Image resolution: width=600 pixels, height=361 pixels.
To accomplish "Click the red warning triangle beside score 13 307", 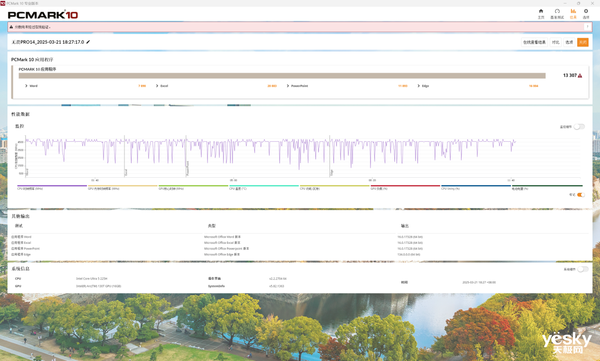I will [x=580, y=75].
